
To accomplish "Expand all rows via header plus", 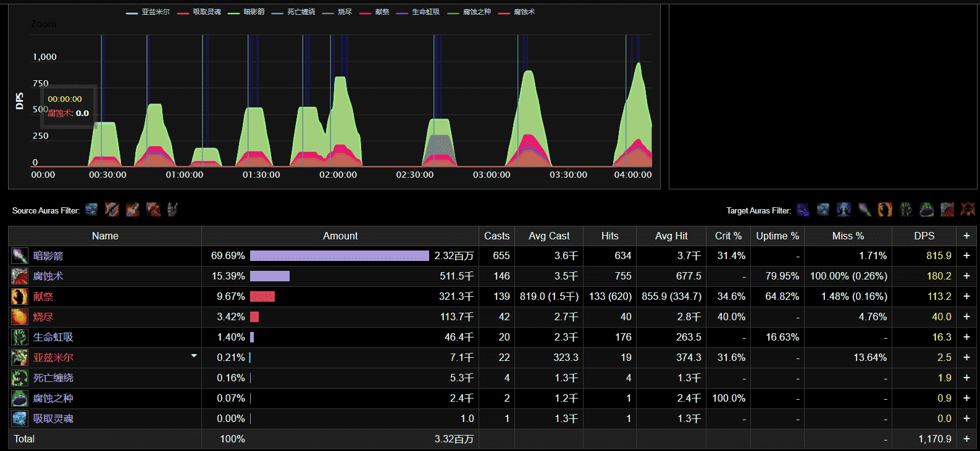I will [x=966, y=236].
